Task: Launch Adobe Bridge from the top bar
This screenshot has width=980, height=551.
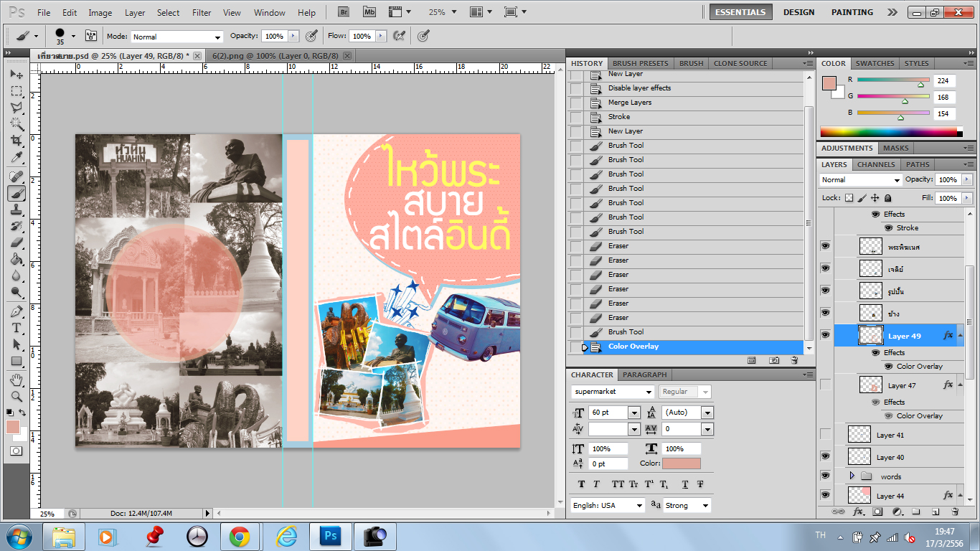Action: click(x=344, y=12)
